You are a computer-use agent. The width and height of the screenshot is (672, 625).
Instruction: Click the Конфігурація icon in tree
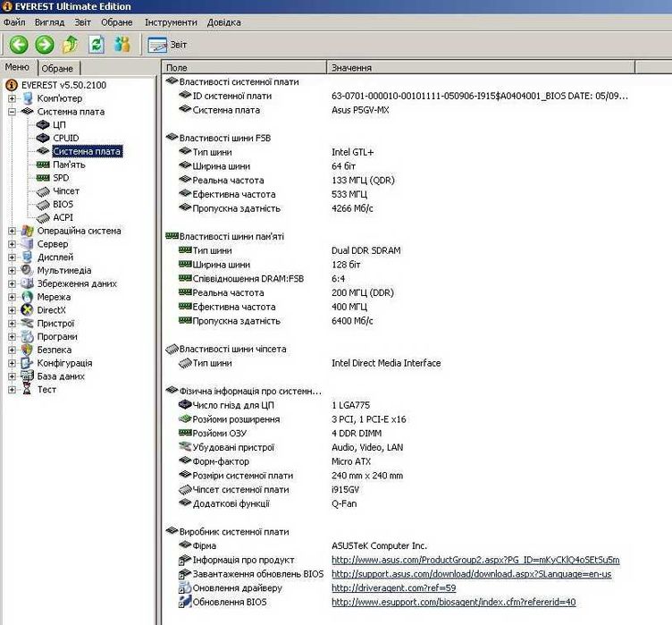(x=28, y=363)
